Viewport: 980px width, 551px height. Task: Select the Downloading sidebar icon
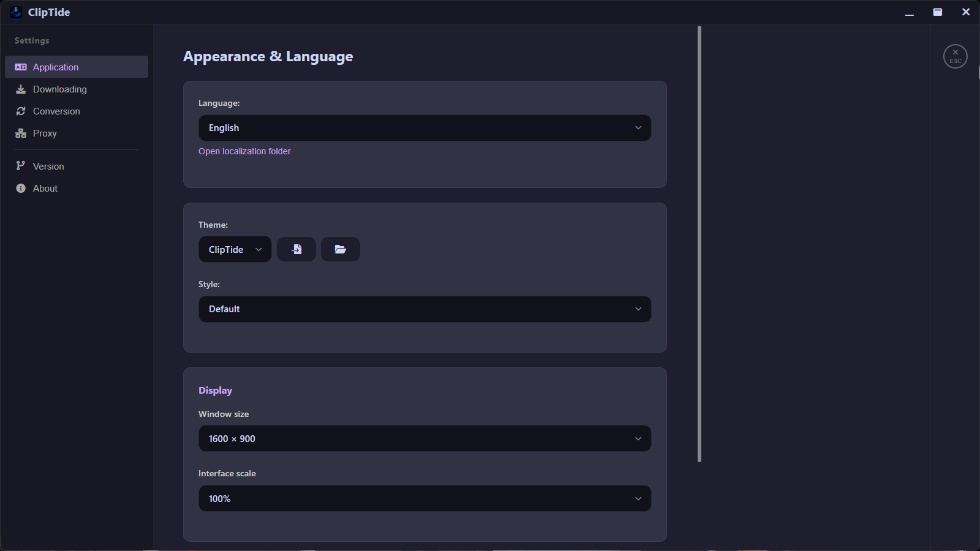point(20,89)
